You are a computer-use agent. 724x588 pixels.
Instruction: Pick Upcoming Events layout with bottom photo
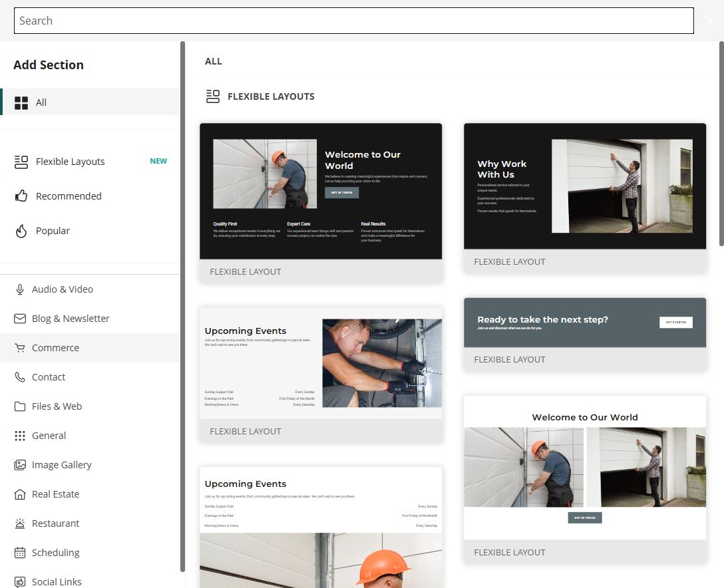[321, 527]
